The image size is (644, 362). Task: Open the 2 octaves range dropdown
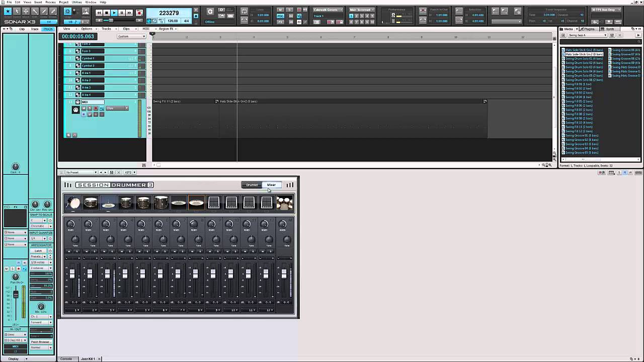[41, 268]
